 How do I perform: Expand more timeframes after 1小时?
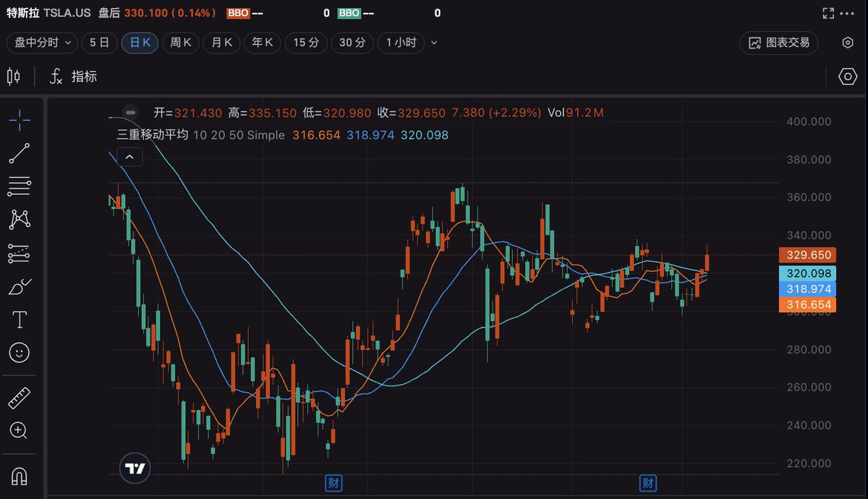click(434, 43)
